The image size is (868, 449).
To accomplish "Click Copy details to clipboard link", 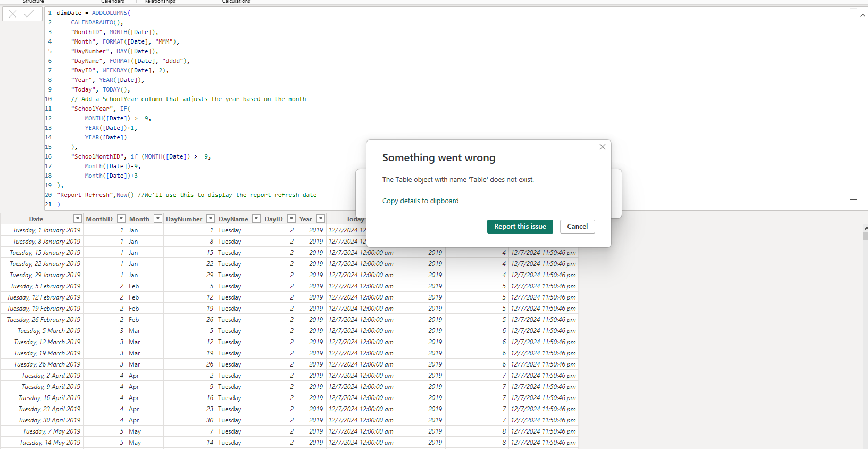I will (420, 201).
